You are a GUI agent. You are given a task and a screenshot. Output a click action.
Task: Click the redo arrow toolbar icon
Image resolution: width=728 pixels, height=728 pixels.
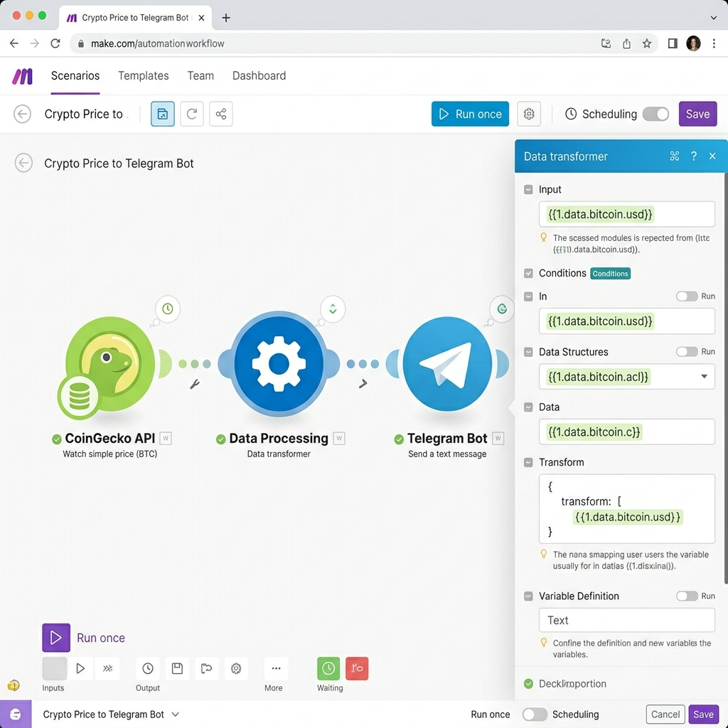pos(192,114)
